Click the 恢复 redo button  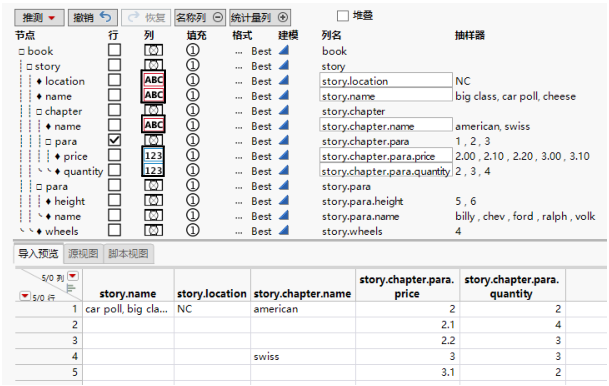146,17
